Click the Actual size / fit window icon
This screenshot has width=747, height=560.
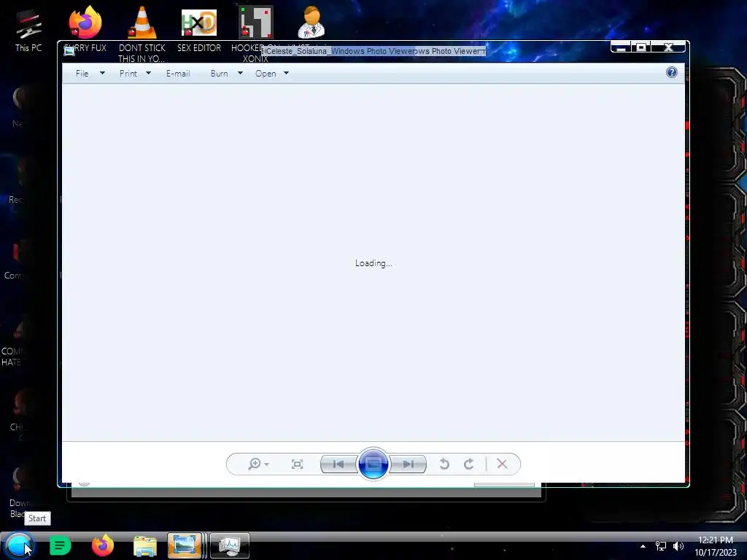click(x=298, y=464)
